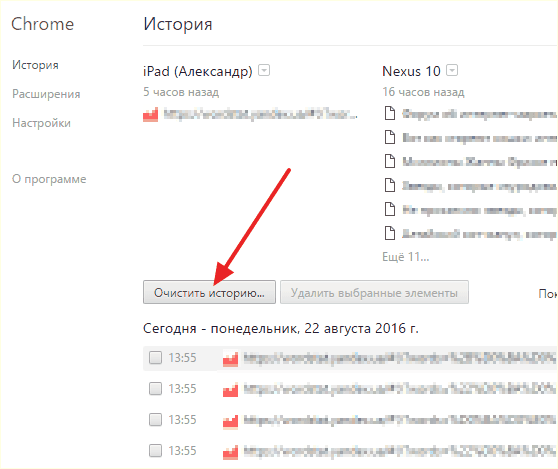Click the favicon of third 13:55 entry
Image resolution: width=558 pixels, height=469 pixels.
[x=231, y=421]
